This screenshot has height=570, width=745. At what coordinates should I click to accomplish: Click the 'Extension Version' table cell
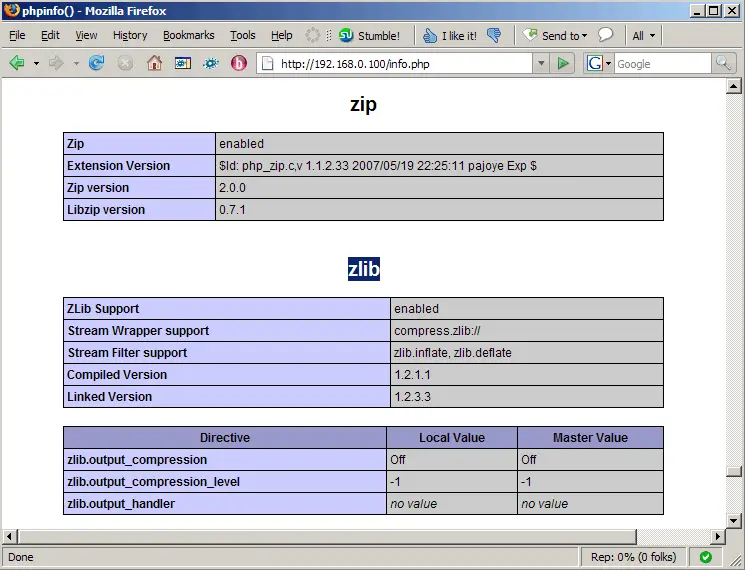tap(139, 166)
